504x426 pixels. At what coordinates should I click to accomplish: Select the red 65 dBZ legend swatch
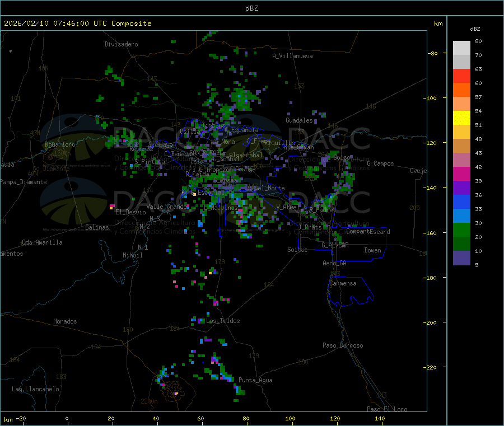[x=461, y=76]
